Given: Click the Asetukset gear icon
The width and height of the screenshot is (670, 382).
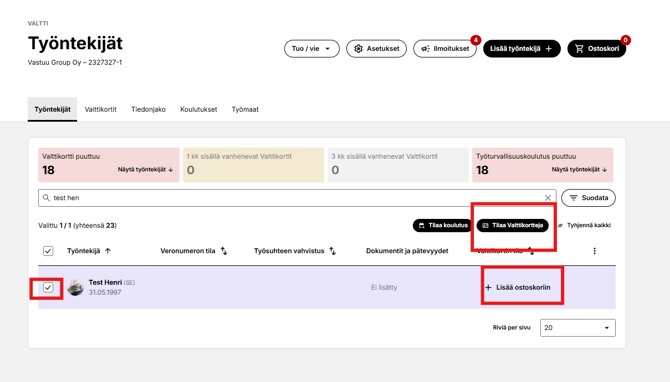Looking at the screenshot, I should [x=358, y=49].
